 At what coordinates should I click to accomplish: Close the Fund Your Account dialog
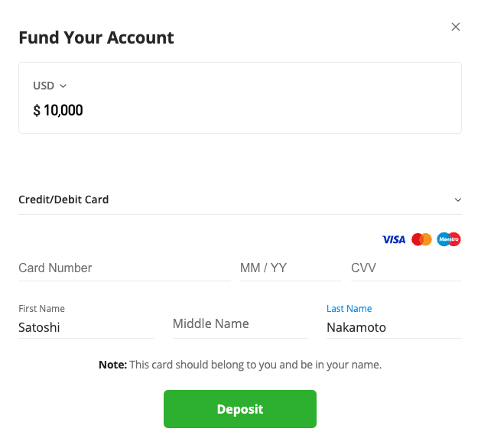coord(456,27)
